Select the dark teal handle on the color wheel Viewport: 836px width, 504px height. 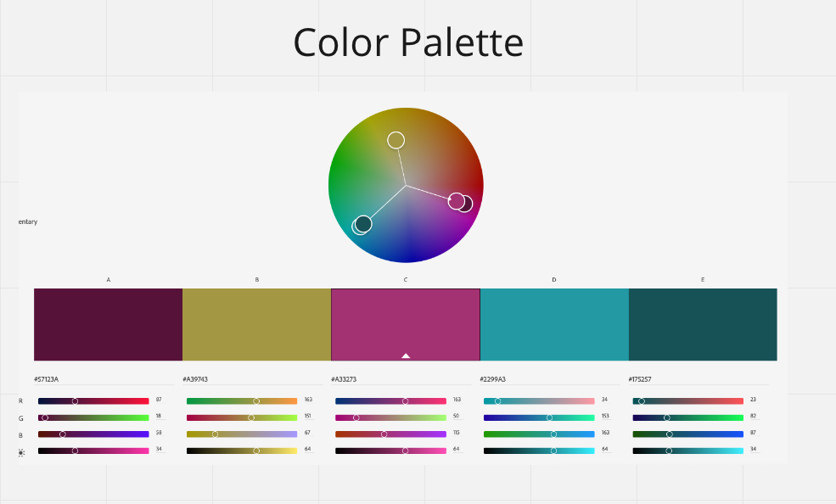click(363, 224)
